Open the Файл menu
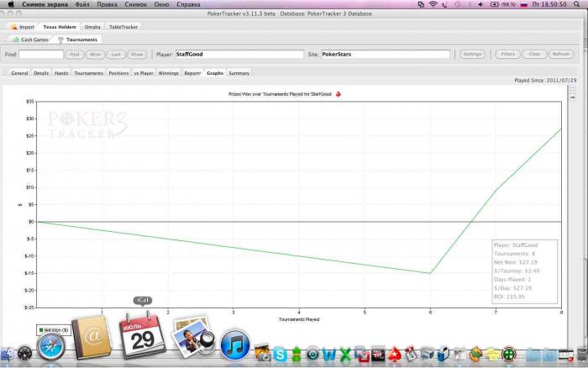This screenshot has width=588, height=368. click(x=82, y=4)
